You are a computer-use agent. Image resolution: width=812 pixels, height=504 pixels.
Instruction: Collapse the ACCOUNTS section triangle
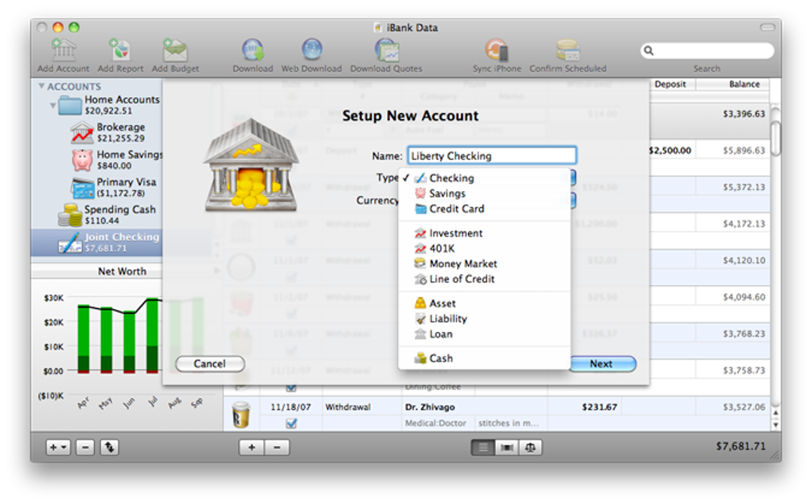(x=41, y=86)
